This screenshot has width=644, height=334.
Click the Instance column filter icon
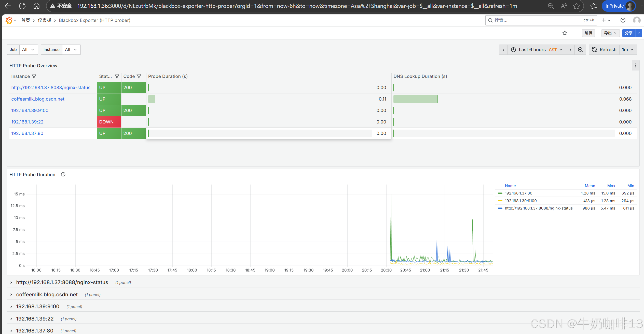pos(34,76)
